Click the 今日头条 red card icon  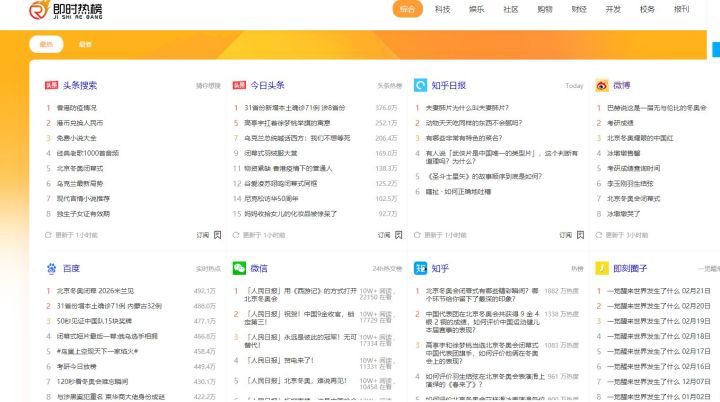coord(239,85)
